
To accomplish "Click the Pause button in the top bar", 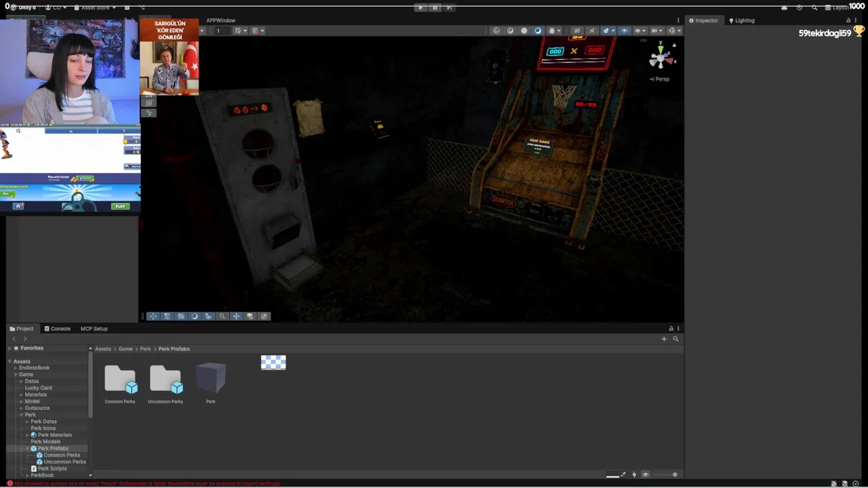I will 435,7.
